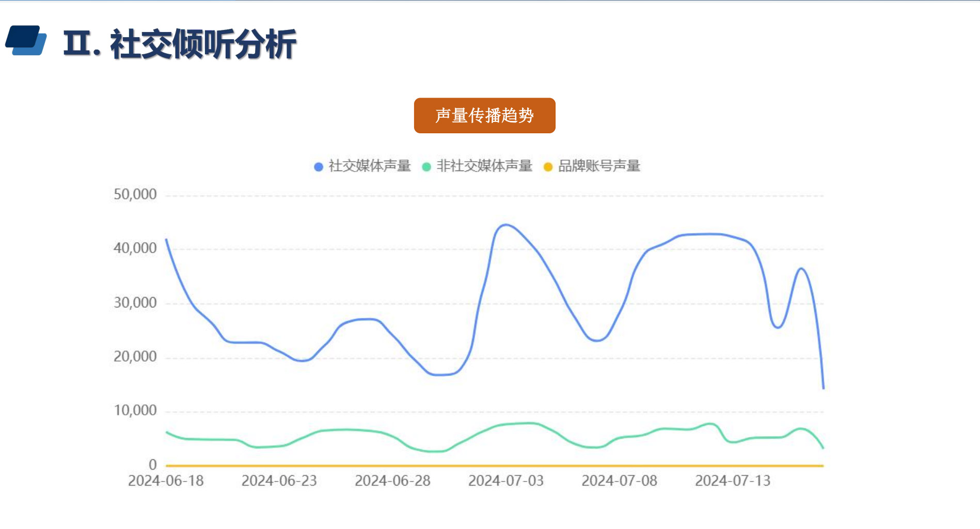The width and height of the screenshot is (980, 529).
Task: Click the 10,000 y-axis value label
Action: pyautogui.click(x=135, y=411)
